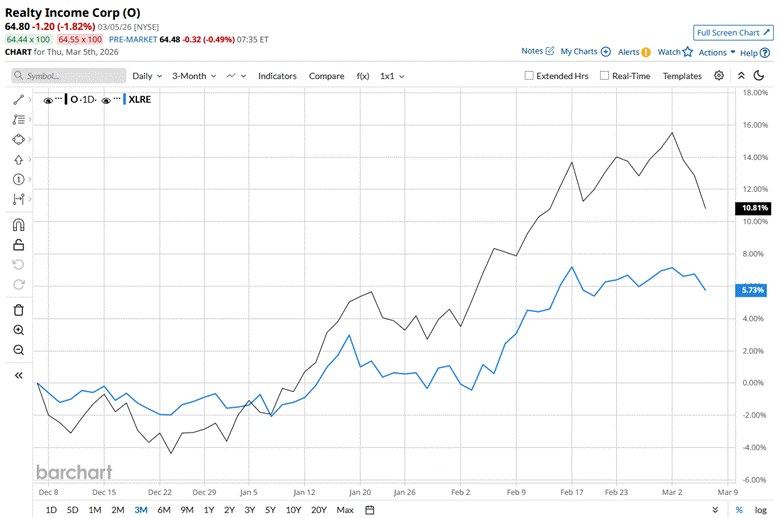Choose the shapes drawing tool

pos(18,139)
